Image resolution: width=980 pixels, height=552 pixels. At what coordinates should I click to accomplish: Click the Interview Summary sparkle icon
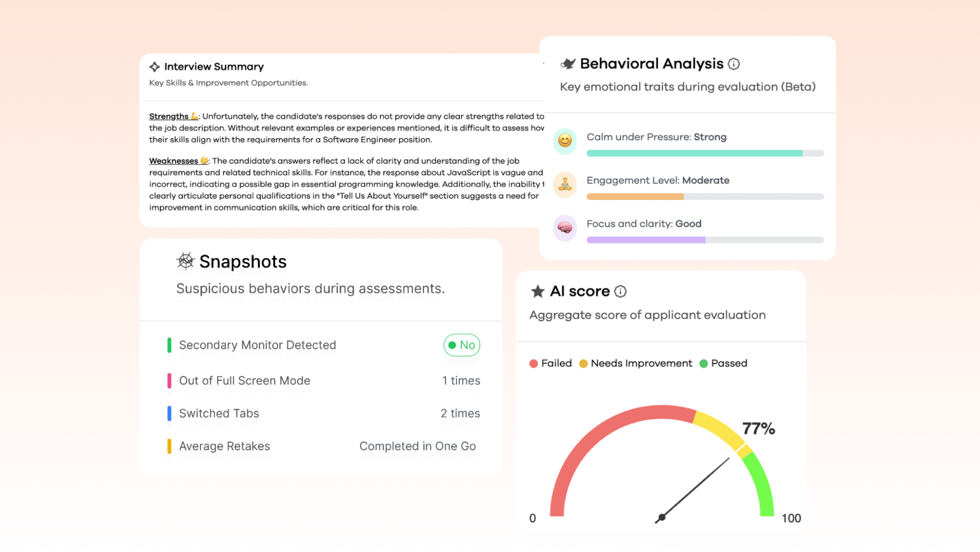(x=155, y=67)
